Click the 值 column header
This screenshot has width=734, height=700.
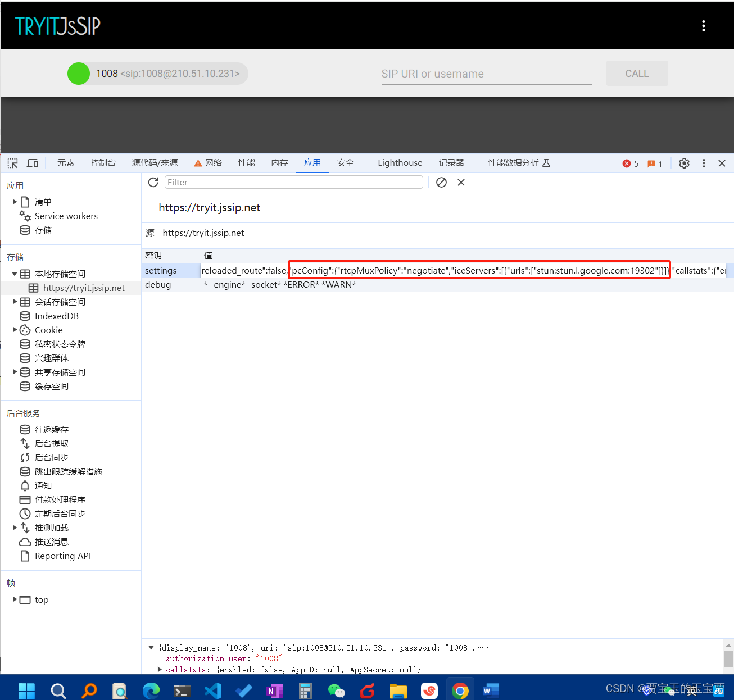(x=467, y=255)
